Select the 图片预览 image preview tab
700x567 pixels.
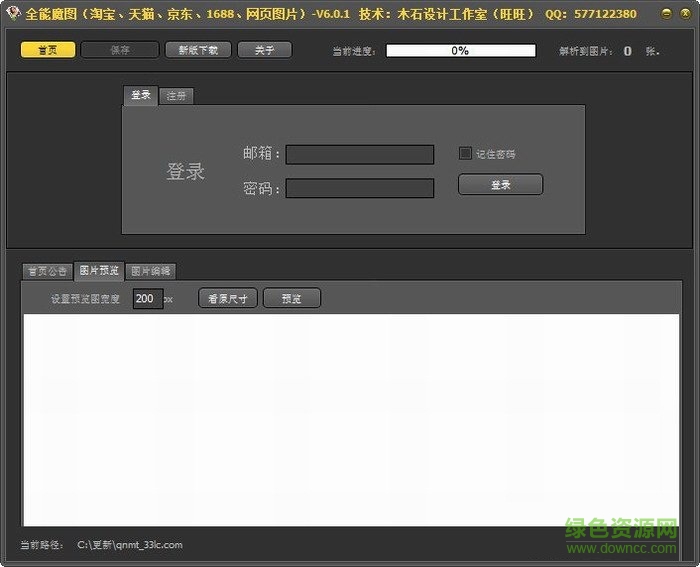pos(99,270)
